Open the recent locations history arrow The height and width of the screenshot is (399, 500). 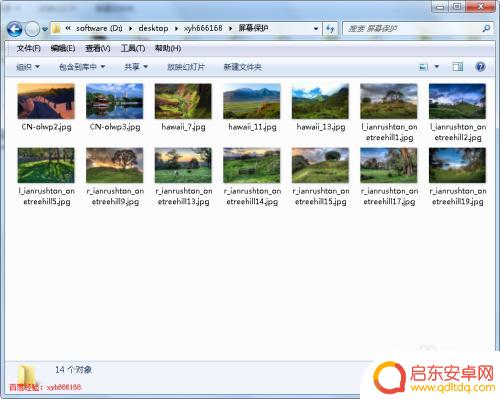(x=45, y=29)
